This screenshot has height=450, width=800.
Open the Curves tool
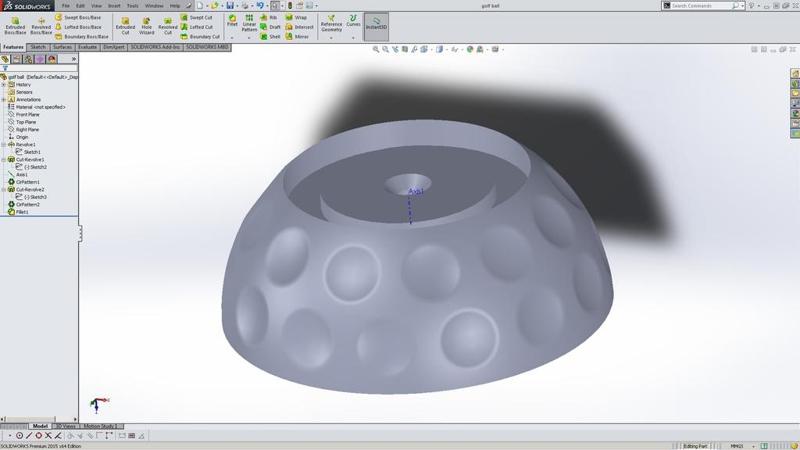[x=353, y=20]
